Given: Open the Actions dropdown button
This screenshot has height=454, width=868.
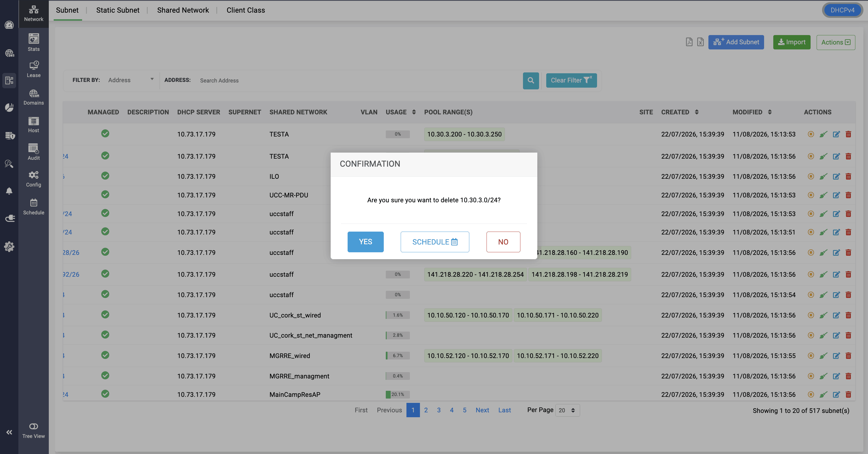Looking at the screenshot, I should 836,42.
